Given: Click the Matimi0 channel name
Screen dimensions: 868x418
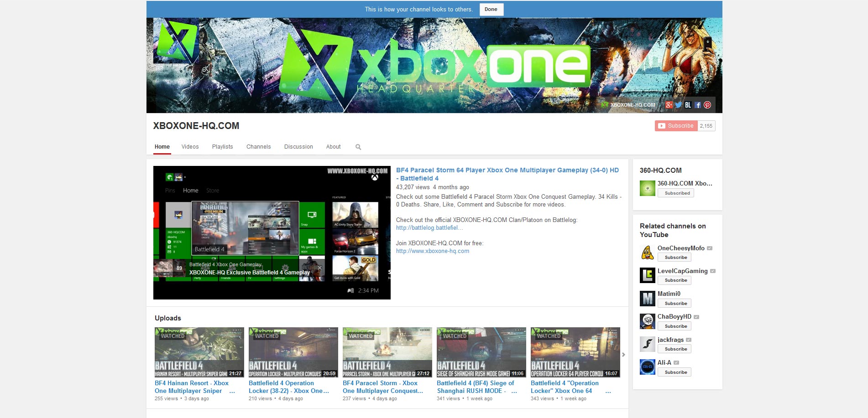Looking at the screenshot, I should 669,294.
